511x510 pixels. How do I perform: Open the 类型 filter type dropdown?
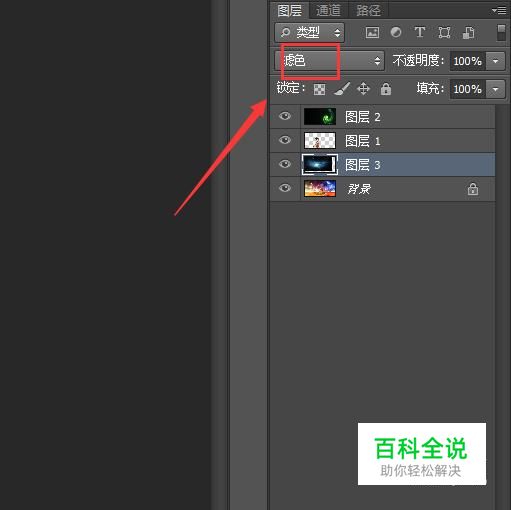click(310, 33)
